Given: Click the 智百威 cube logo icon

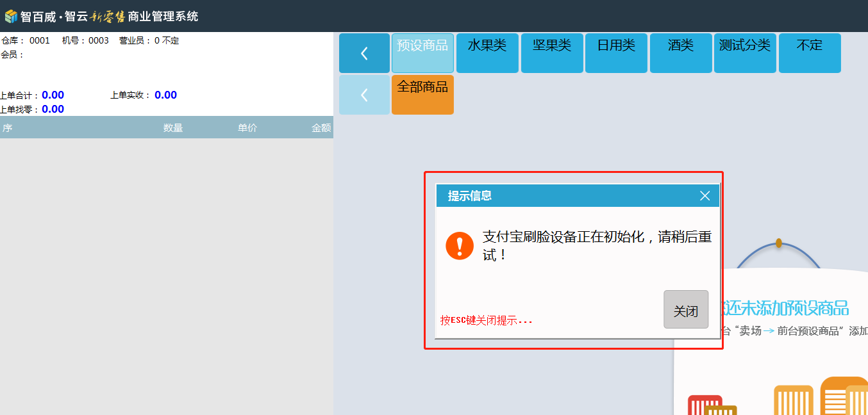Looking at the screenshot, I should tap(11, 16).
